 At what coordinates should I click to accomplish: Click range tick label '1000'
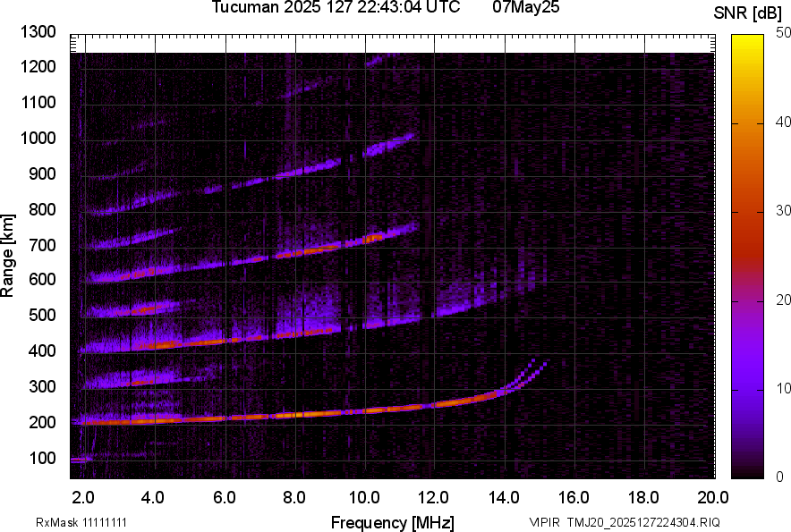(38, 138)
